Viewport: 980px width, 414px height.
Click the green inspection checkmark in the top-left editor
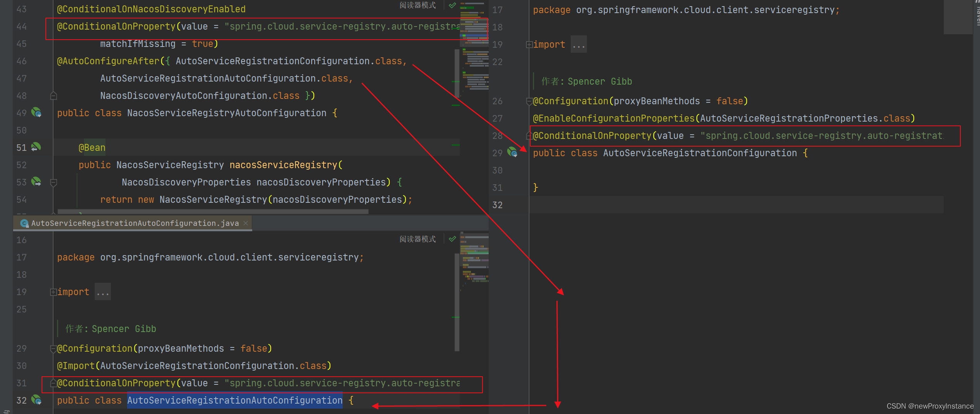452,5
